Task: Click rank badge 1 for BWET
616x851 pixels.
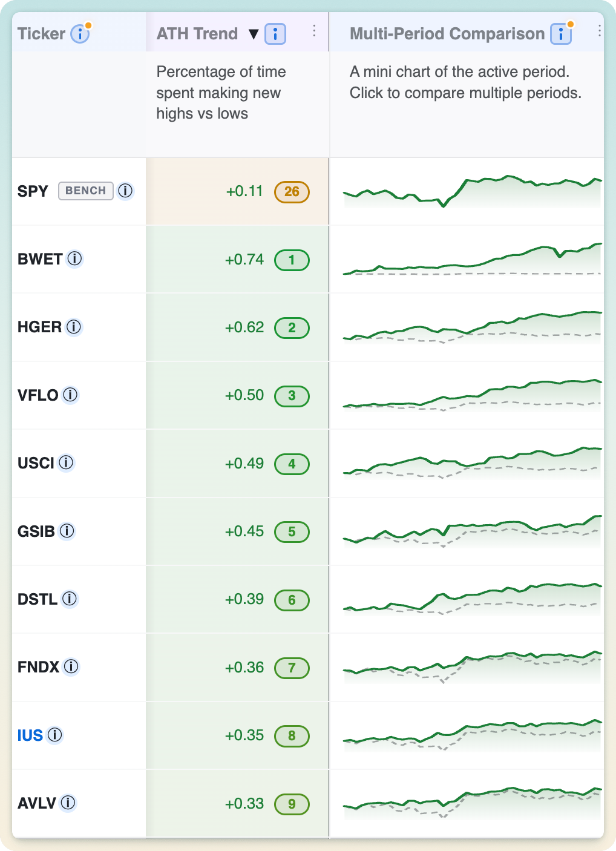Action: pyautogui.click(x=292, y=260)
